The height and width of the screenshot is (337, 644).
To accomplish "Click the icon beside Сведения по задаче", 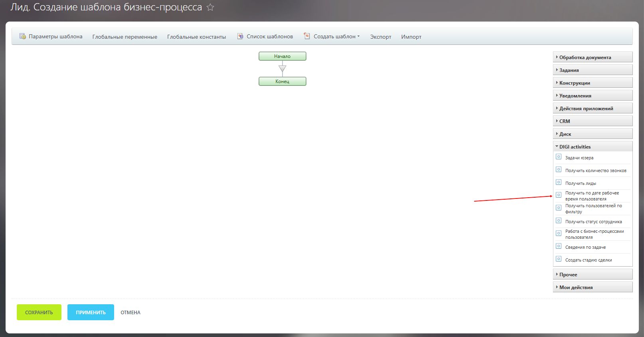I will tap(559, 246).
